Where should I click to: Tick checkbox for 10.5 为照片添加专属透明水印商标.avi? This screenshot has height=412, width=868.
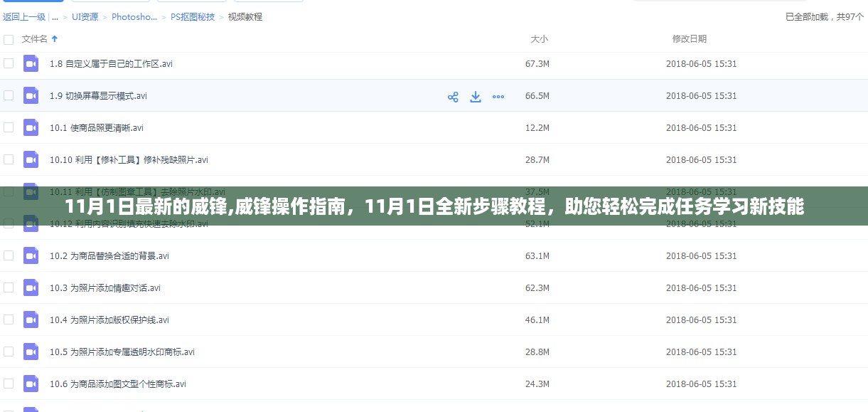pos(9,352)
